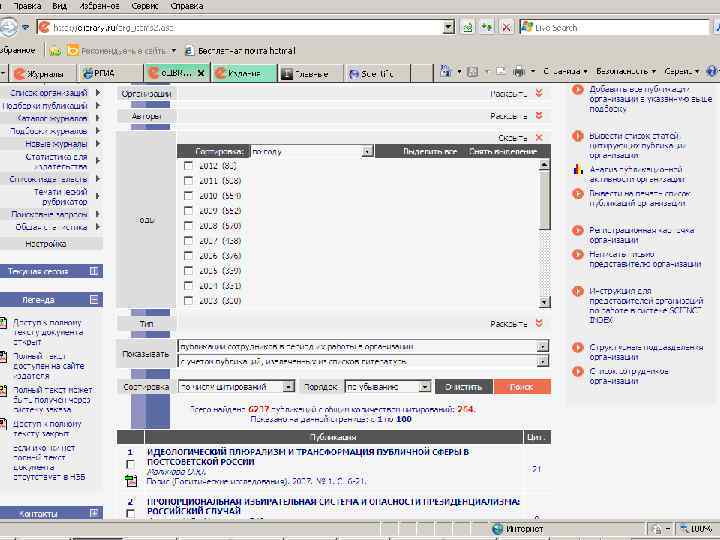The image size is (720, 540).
Task: Switch to the 'РПИД' browser tab
Action: pyautogui.click(x=110, y=73)
